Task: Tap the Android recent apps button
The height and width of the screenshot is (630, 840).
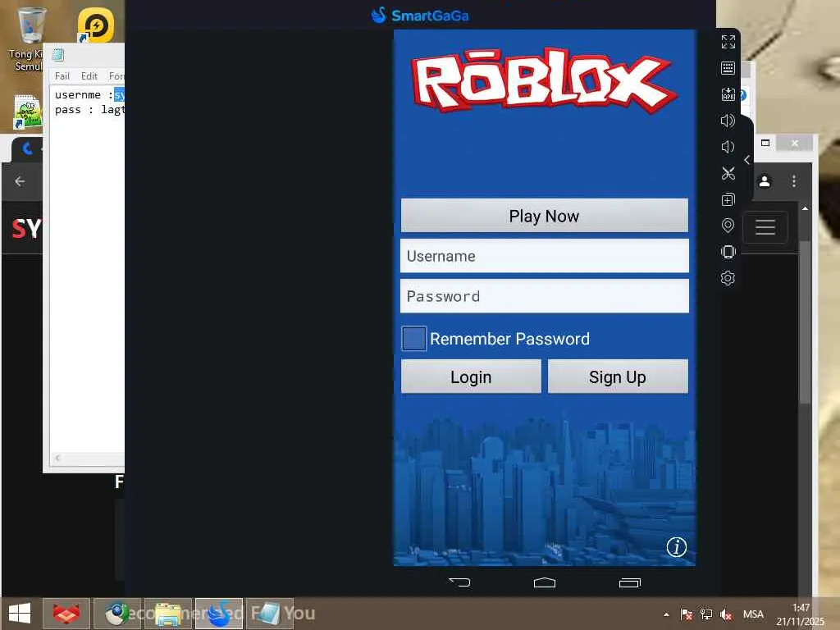Action: coord(629,582)
